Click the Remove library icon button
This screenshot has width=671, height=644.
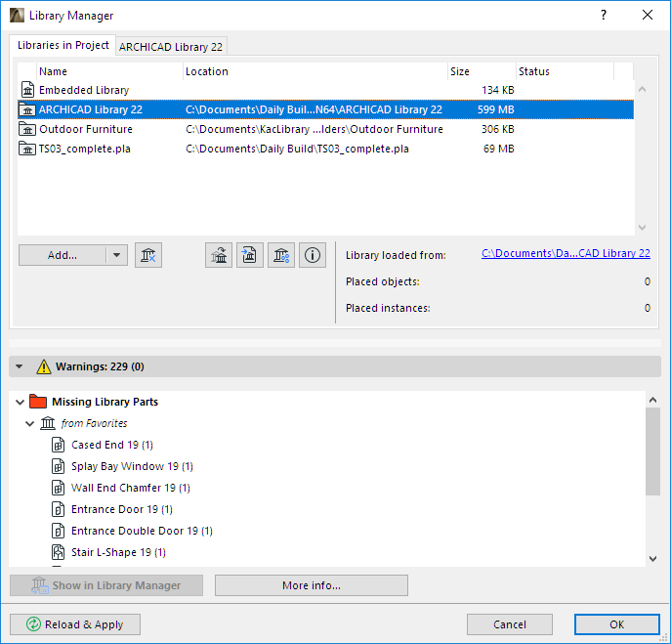click(x=148, y=255)
